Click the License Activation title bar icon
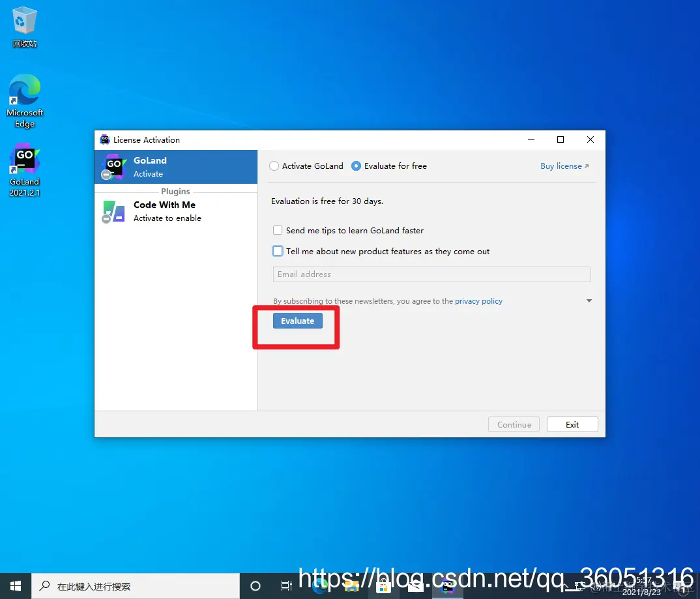The image size is (700, 599). coord(105,139)
